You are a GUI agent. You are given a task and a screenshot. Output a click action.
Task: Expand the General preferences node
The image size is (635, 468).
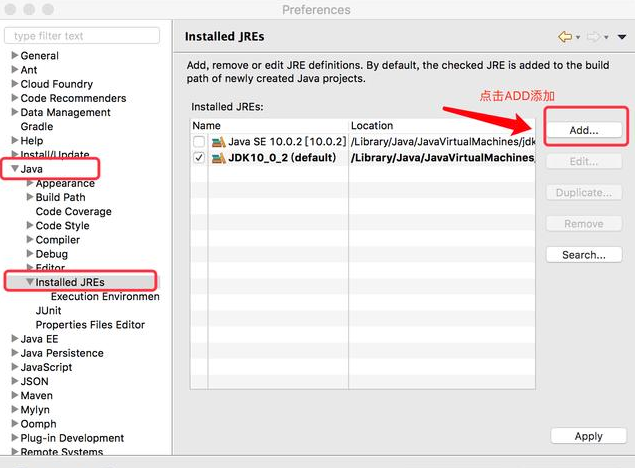click(x=14, y=56)
